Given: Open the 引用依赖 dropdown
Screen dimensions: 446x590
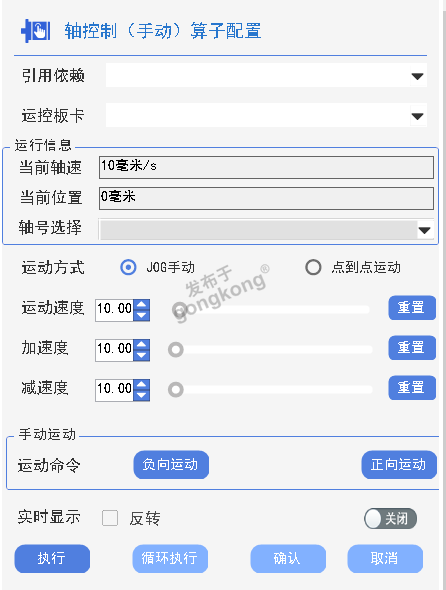Looking at the screenshot, I should (x=266, y=75).
